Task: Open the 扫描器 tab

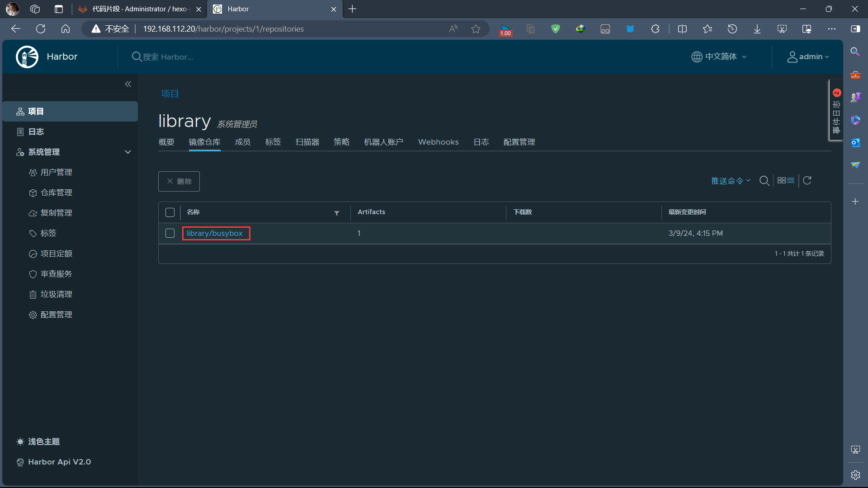Action: (x=307, y=142)
